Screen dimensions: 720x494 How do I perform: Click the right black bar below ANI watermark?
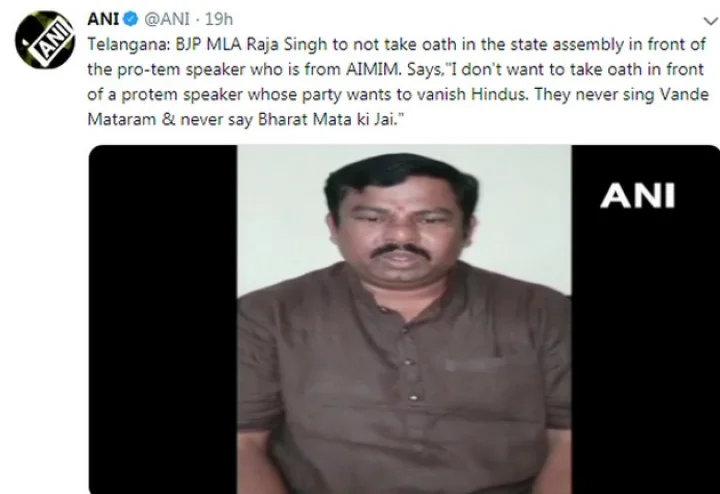point(645,349)
